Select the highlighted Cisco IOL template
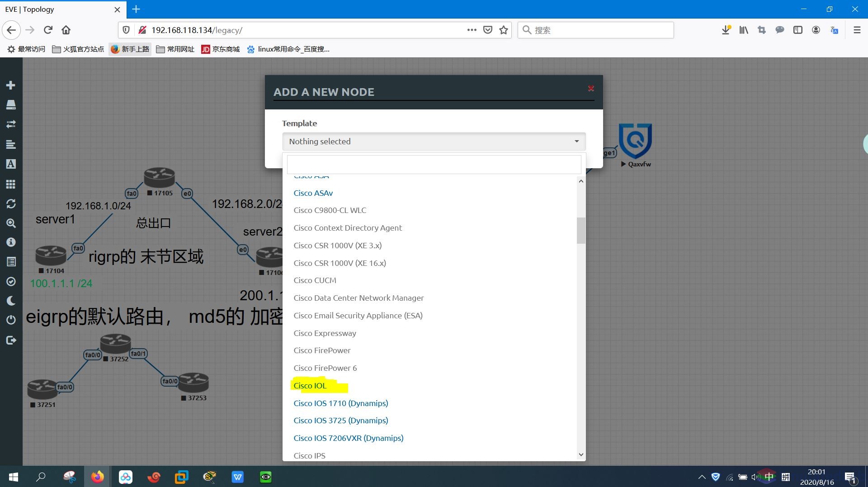This screenshot has height=487, width=868. [310, 386]
